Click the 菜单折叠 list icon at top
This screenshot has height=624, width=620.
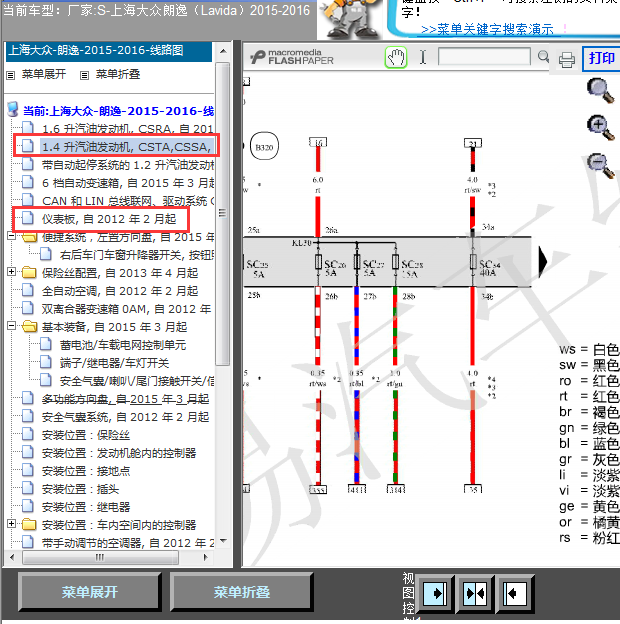[x=84, y=75]
